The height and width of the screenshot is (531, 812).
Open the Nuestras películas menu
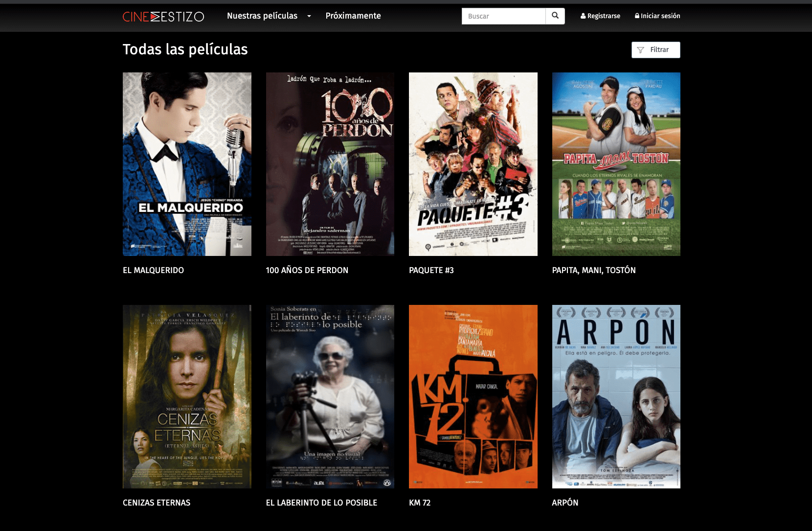pos(262,16)
